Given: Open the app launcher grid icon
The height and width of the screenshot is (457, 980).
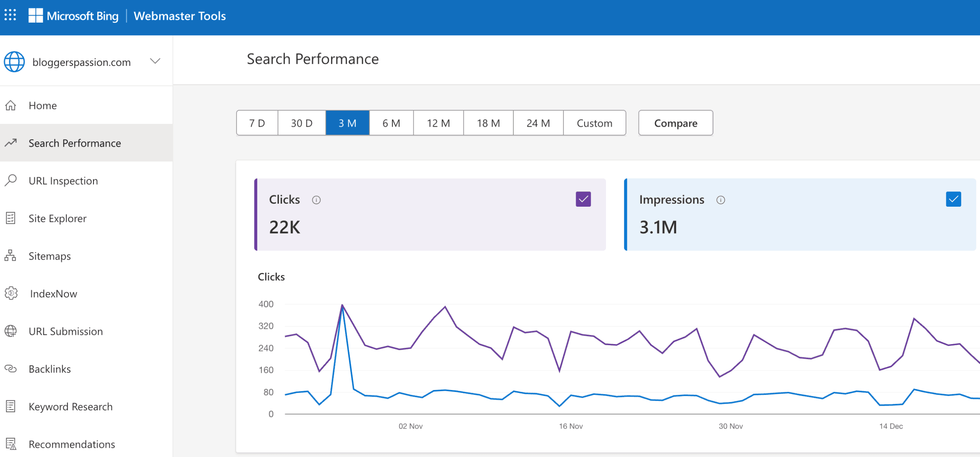Looking at the screenshot, I should tap(10, 15).
